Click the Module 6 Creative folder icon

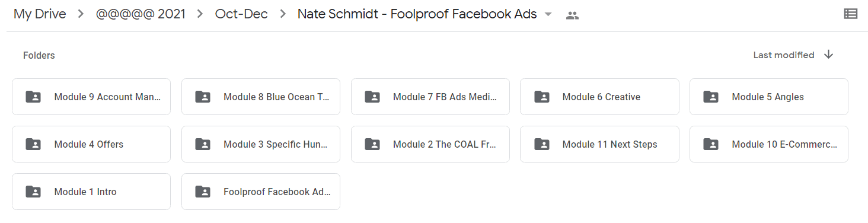(x=541, y=97)
